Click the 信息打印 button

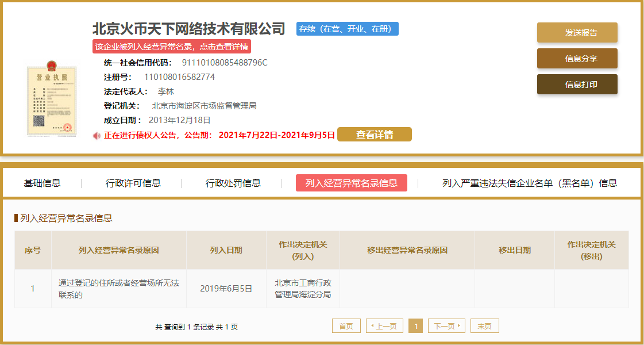coord(577,85)
